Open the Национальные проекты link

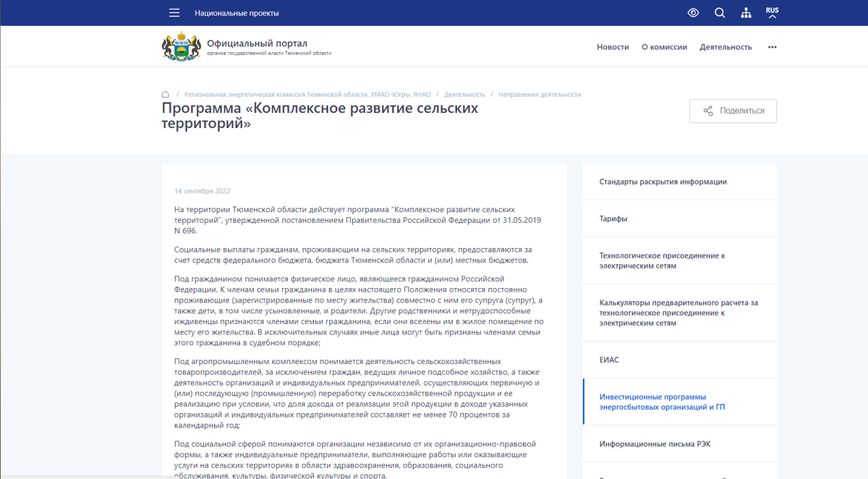[237, 13]
